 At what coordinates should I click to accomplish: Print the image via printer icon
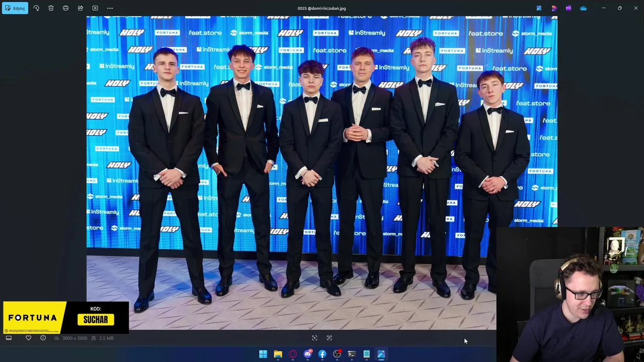65,8
